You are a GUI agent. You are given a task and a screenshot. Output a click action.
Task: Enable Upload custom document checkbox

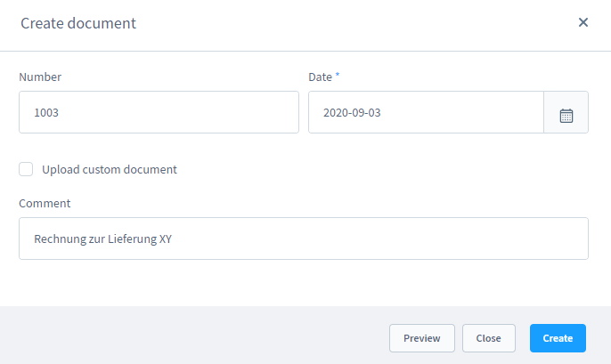pyautogui.click(x=26, y=169)
